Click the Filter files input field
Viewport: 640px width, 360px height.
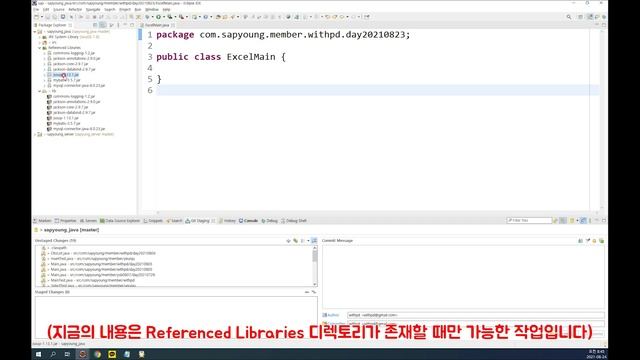pos(529,220)
